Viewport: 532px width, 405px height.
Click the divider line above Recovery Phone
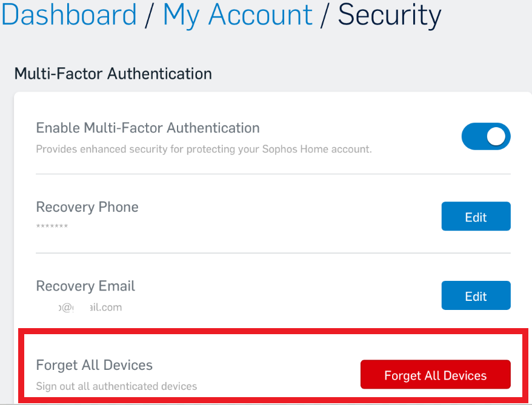273,174
